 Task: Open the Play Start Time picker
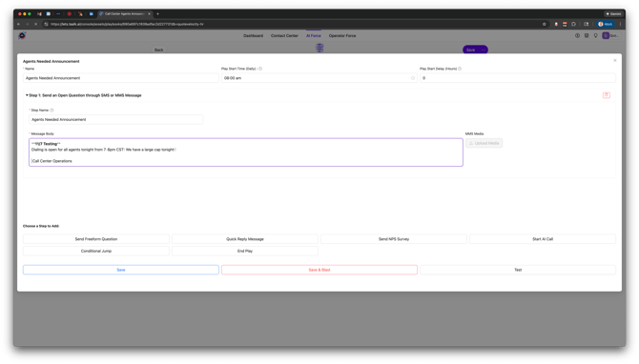pos(319,78)
